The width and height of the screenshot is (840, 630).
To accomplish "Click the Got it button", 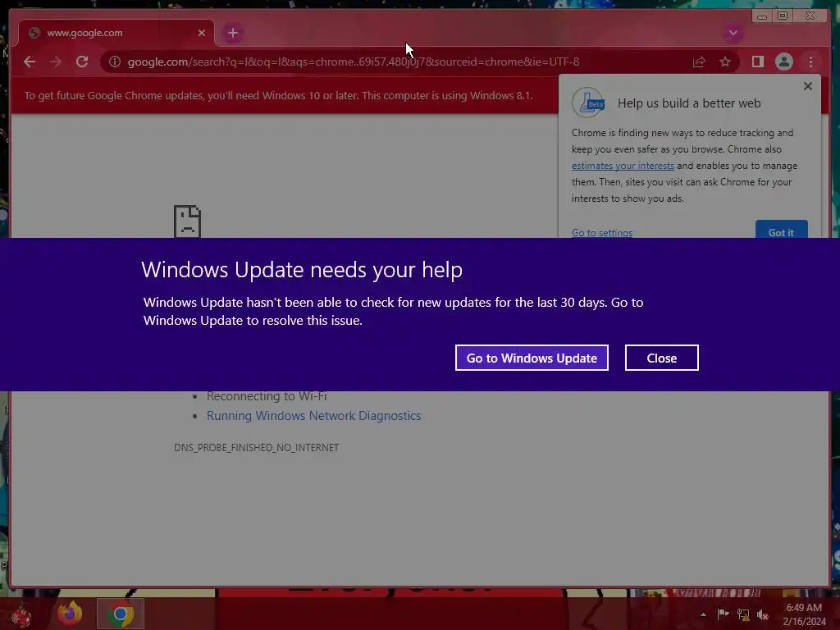I will click(x=781, y=231).
